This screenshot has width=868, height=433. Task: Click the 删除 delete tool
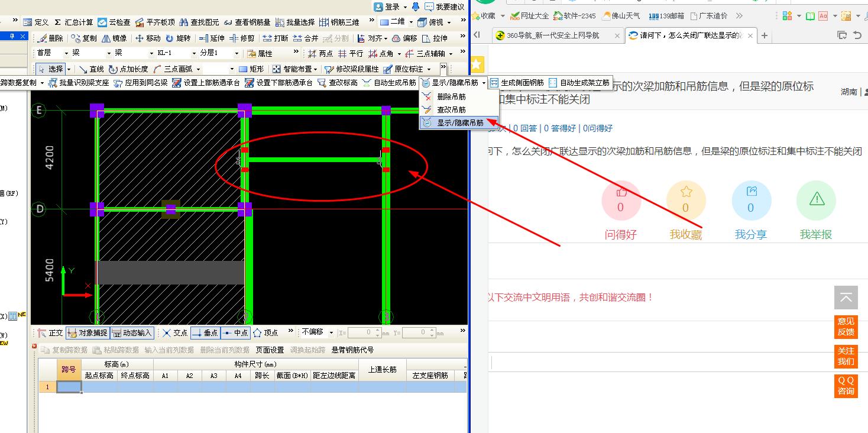pos(50,38)
